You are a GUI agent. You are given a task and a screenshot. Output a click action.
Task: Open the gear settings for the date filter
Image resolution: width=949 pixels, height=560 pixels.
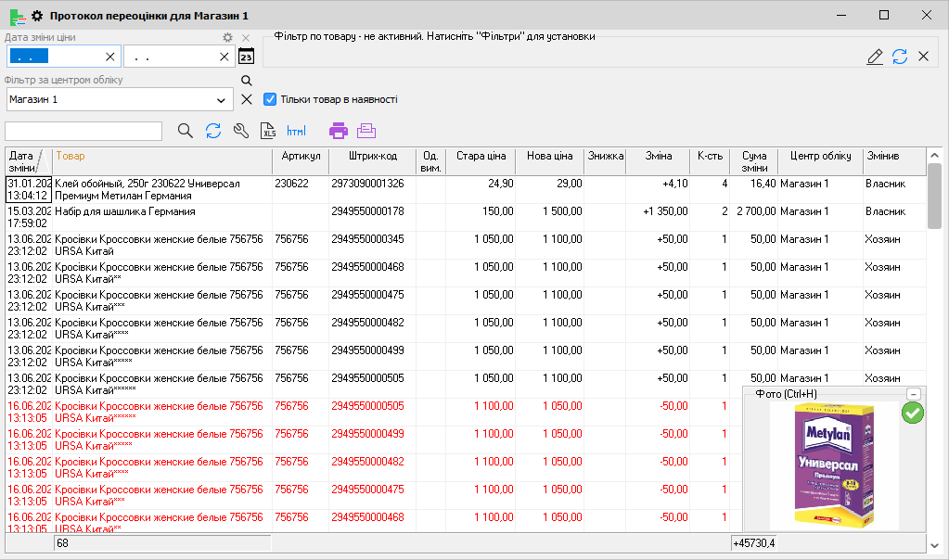click(x=228, y=38)
